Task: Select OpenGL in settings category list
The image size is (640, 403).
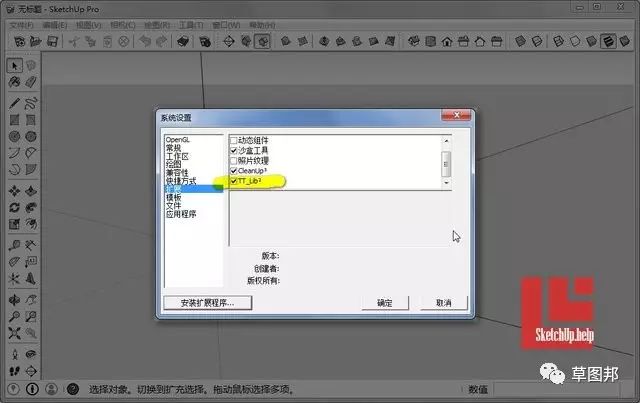Action: (x=178, y=140)
